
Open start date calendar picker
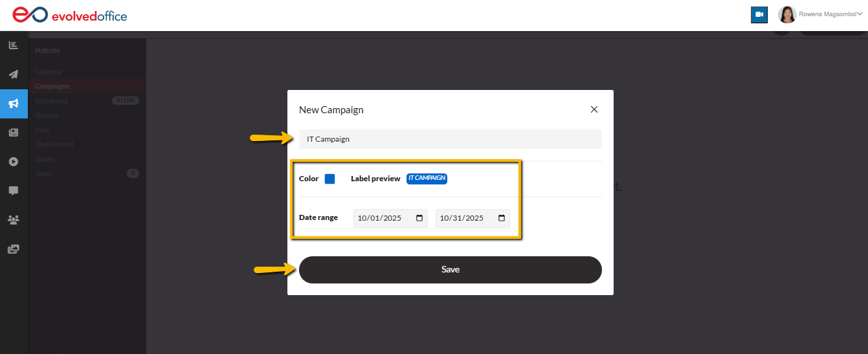click(419, 218)
